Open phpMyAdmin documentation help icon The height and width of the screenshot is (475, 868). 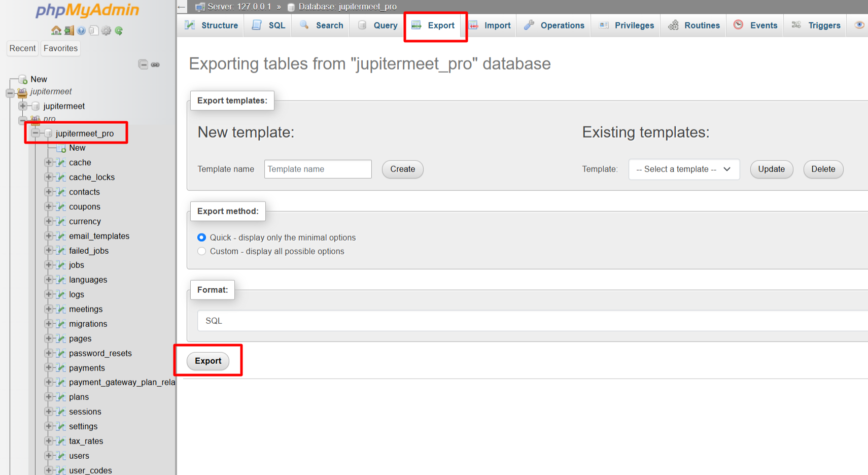pyautogui.click(x=81, y=31)
